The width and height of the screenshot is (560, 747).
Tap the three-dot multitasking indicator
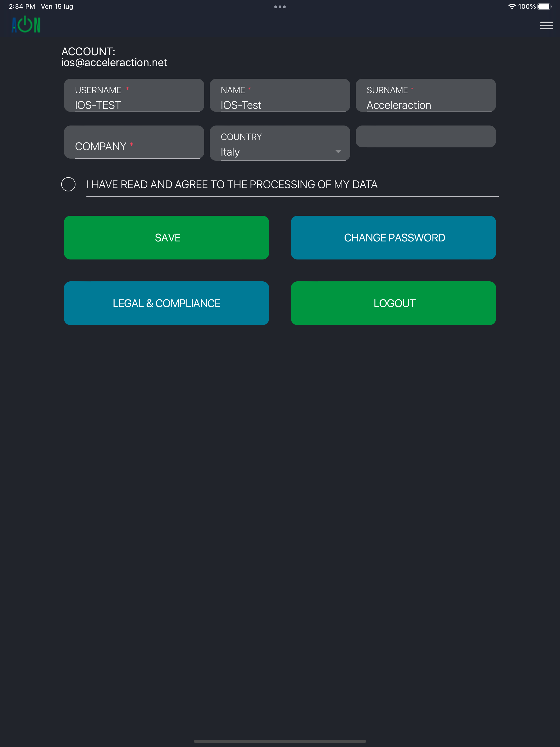click(x=280, y=7)
